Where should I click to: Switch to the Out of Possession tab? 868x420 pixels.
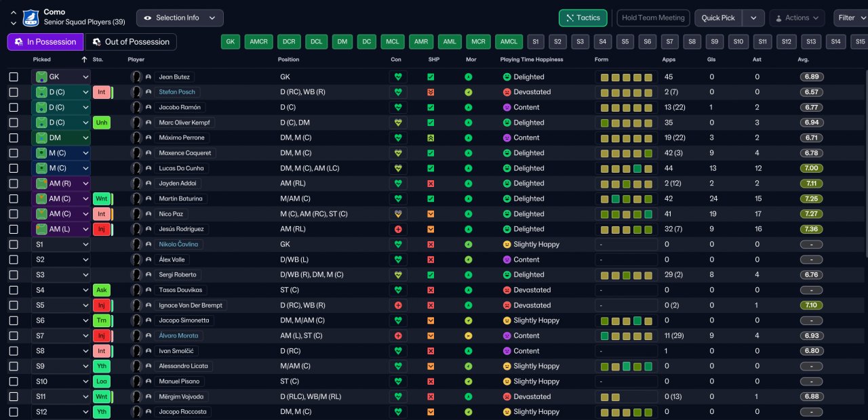(130, 42)
